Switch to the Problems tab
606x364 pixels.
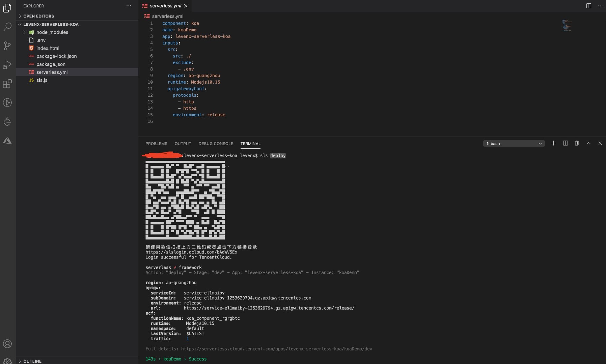(x=156, y=144)
